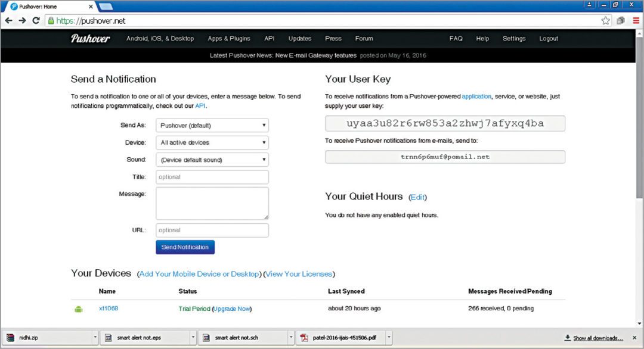Open options arrow for nidhi.zip download
Screen dimensions: 644x349
click(95, 338)
